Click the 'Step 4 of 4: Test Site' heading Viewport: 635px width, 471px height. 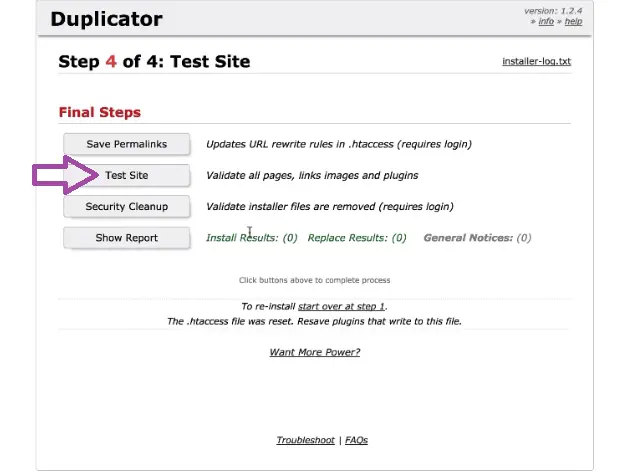154,62
